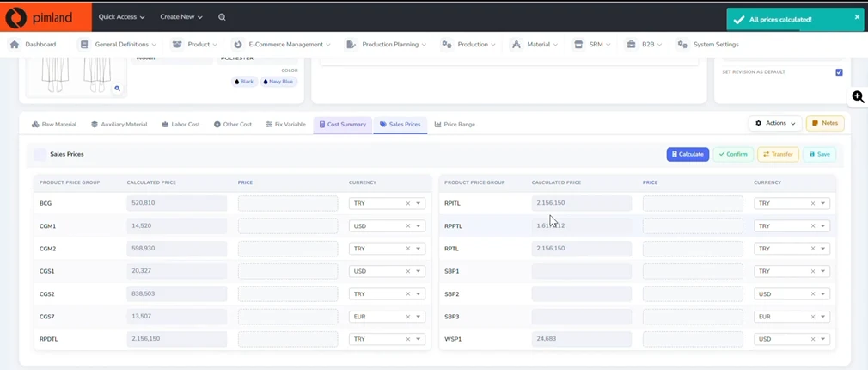Toggle Set Revision As Default checkbox
The image size is (868, 370).
pos(840,72)
